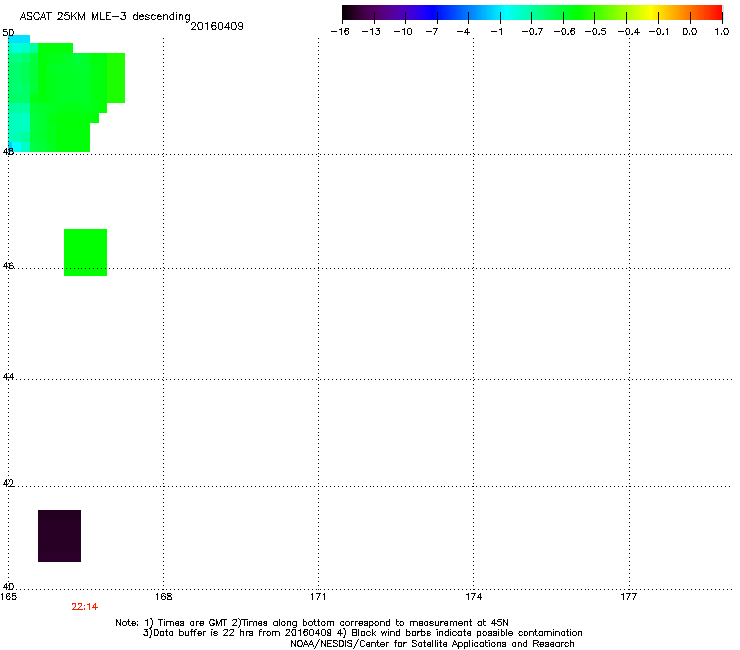Screen dimensions: 740x650
Task: Click the -13 tick label on the color bar
Action: (x=371, y=32)
